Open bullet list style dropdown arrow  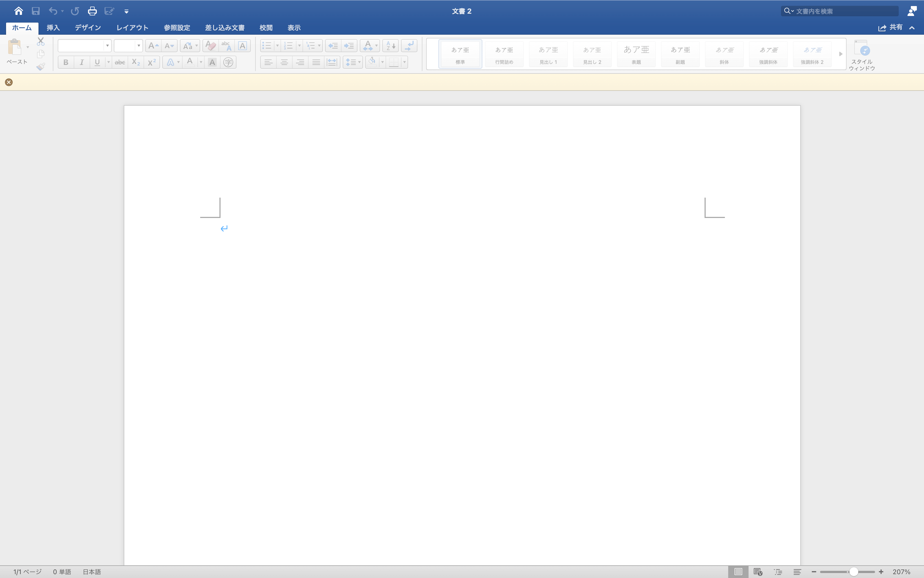[277, 46]
